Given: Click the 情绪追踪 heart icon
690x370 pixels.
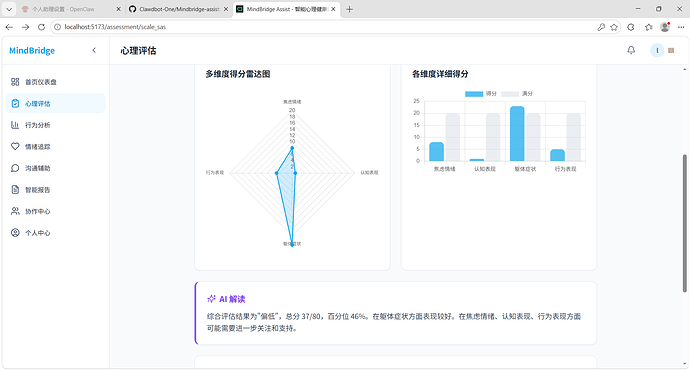Looking at the screenshot, I should click(x=15, y=147).
